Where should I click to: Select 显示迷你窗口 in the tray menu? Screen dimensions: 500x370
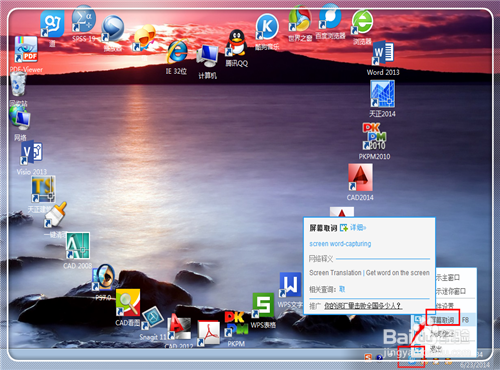click(x=450, y=291)
